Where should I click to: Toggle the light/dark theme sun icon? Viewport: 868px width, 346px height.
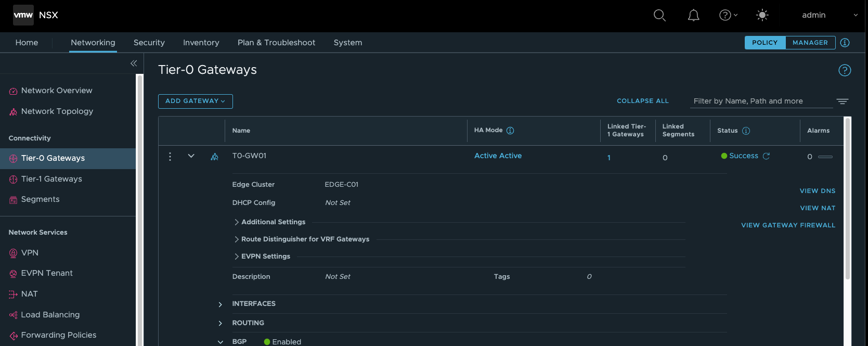pyautogui.click(x=762, y=15)
